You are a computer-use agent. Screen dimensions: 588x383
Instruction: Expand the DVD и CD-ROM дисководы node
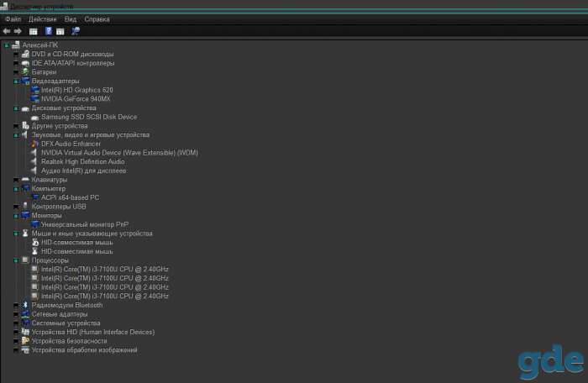click(x=16, y=55)
